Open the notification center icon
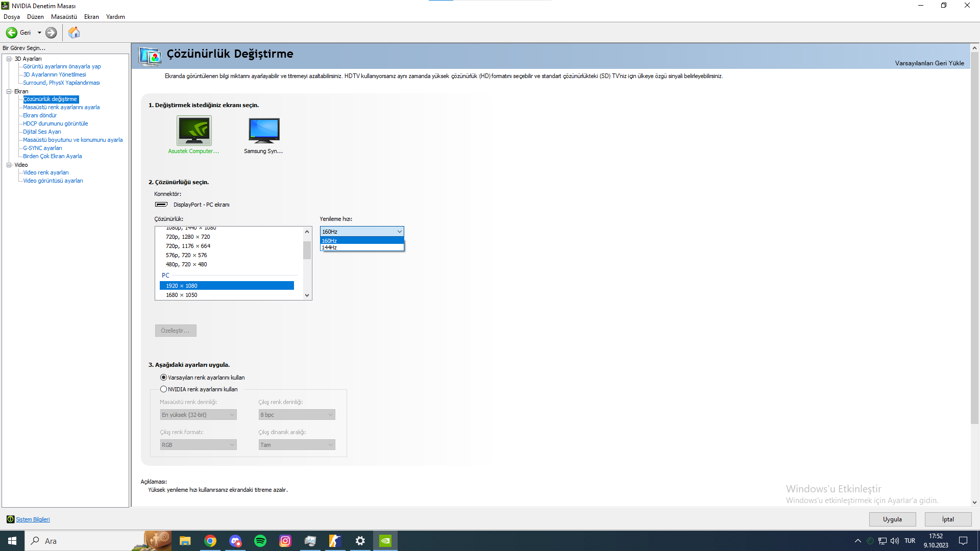Screen dimensions: 980x551 pyautogui.click(x=963, y=541)
